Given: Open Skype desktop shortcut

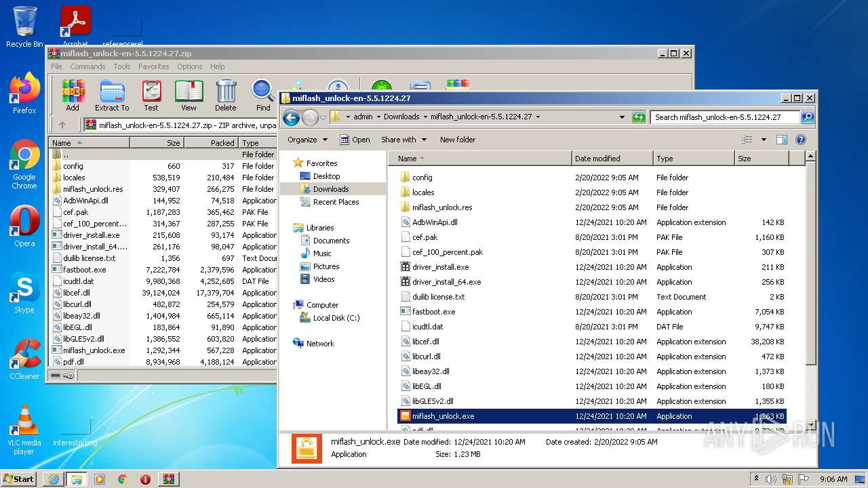Looking at the screenshot, I should coord(24,293).
